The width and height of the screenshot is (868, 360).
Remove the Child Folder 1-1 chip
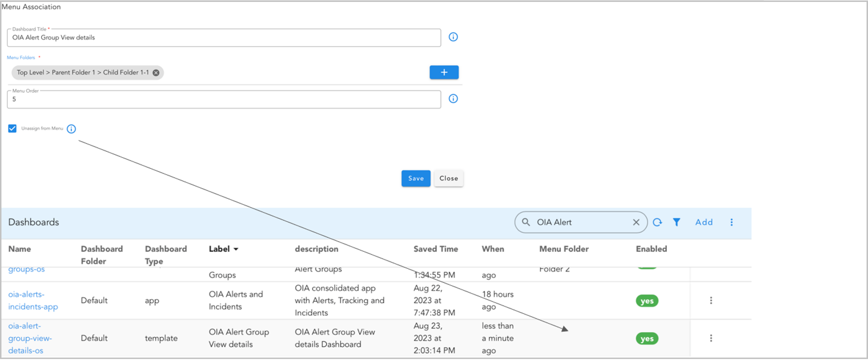click(x=156, y=73)
